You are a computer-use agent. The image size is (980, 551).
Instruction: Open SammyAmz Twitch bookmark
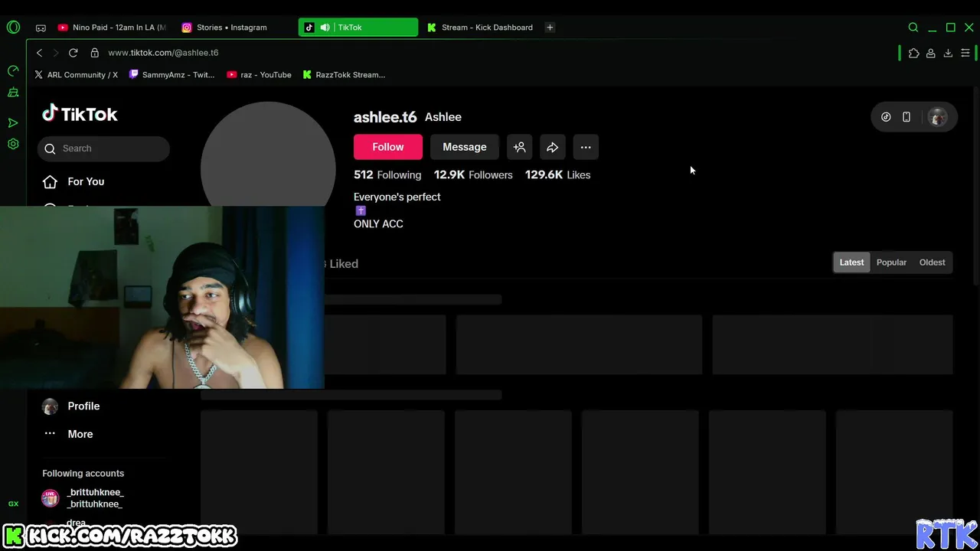(171, 75)
